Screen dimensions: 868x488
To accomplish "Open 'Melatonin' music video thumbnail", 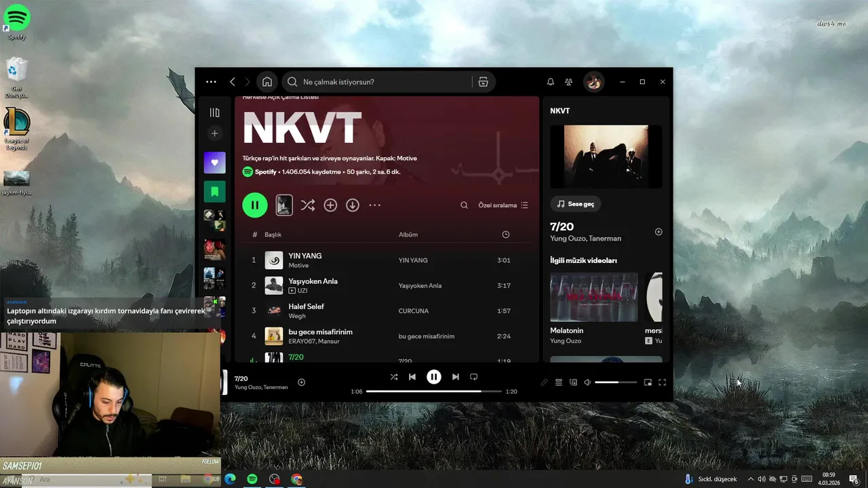I will (594, 297).
